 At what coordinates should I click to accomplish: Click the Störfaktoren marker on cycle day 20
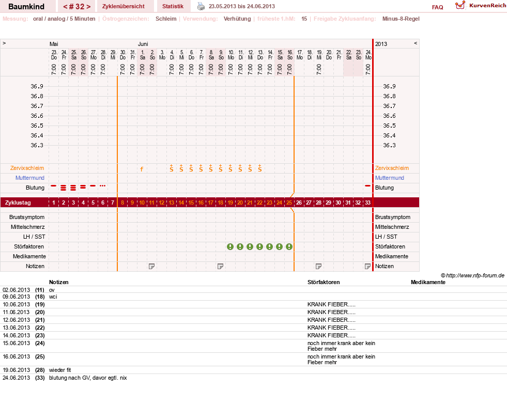tap(240, 247)
